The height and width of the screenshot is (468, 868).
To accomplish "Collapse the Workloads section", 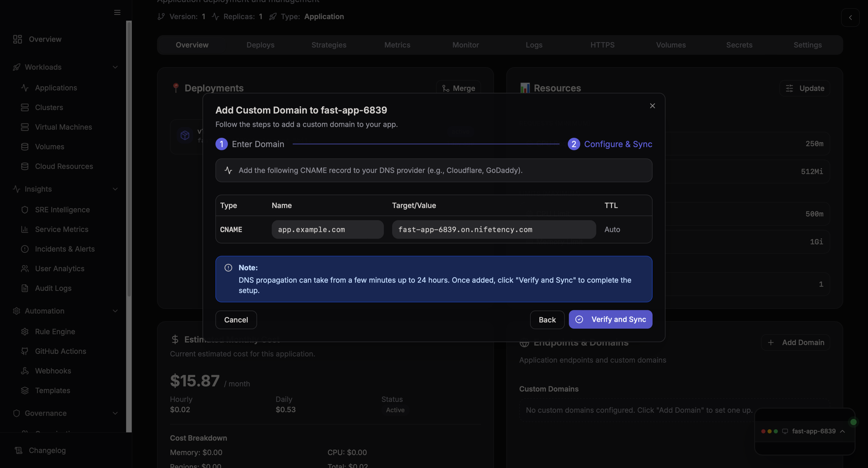I will (115, 67).
